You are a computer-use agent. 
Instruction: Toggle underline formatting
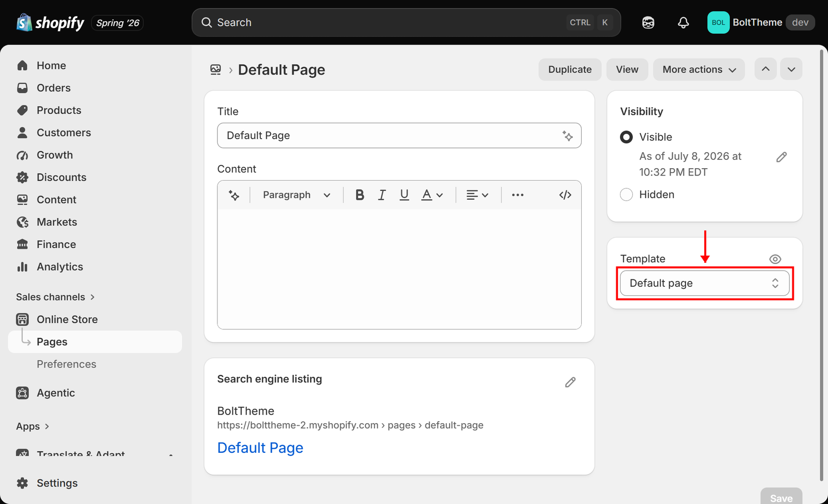click(404, 195)
